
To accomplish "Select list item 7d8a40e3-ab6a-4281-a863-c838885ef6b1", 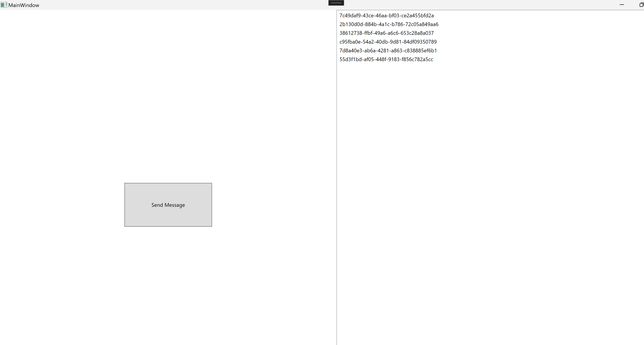I will coord(388,51).
